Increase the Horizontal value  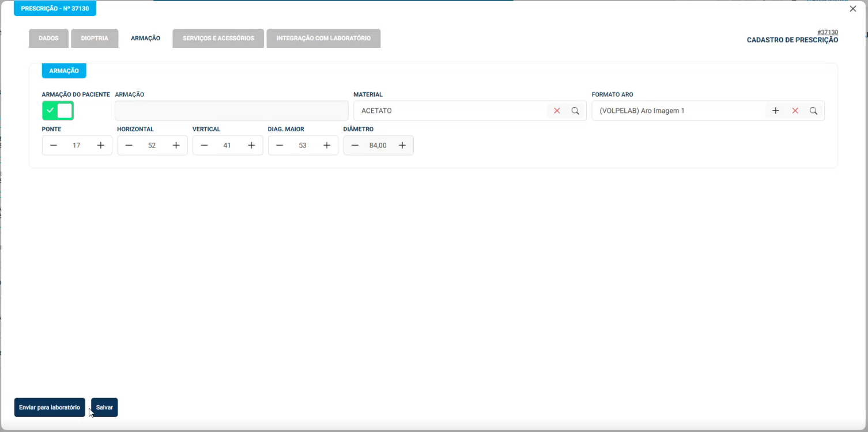pos(176,145)
